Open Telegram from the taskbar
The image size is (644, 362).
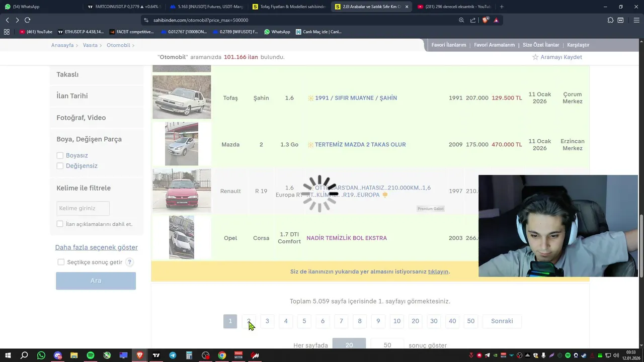coord(173,355)
